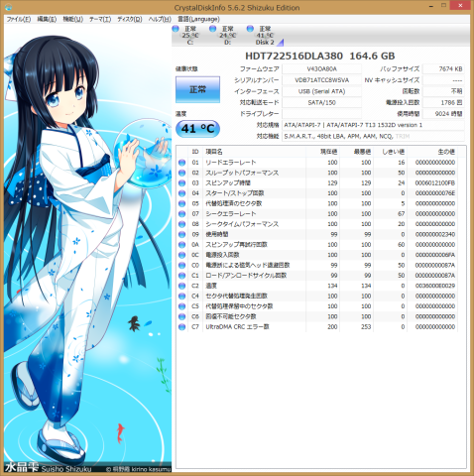The width and height of the screenshot is (474, 476).
Task: Click the 項目名 column header
Action: pos(254,152)
